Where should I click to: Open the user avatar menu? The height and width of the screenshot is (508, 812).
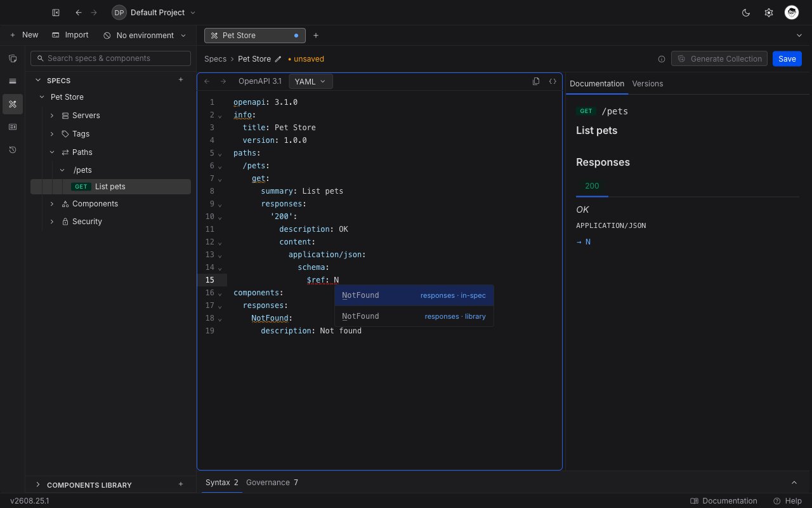(791, 13)
